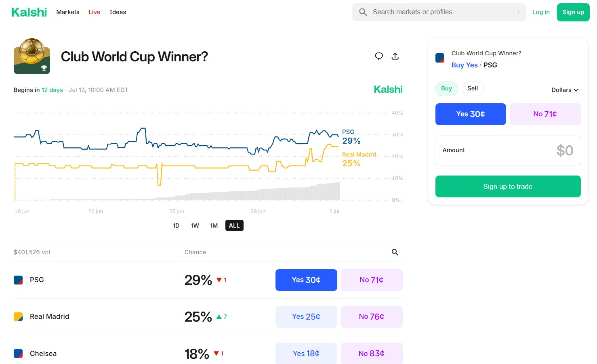Open the comments speech bubble icon
Viewport: 597px width, 364px height.
[x=379, y=56]
